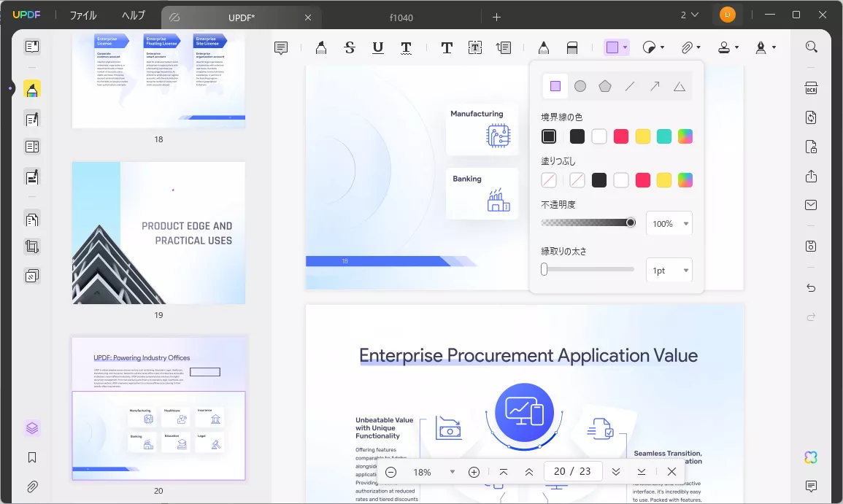
Task: Select the sticky note comment tool
Action: coord(281,48)
